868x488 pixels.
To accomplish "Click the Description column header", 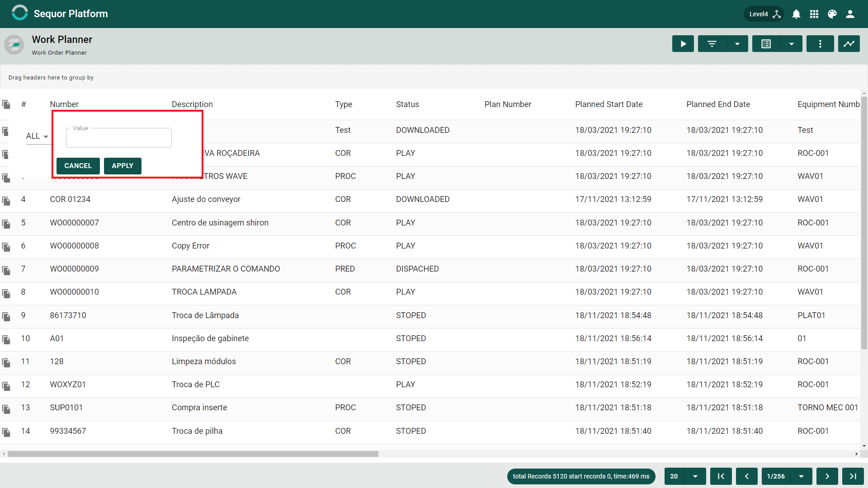I will tap(192, 104).
